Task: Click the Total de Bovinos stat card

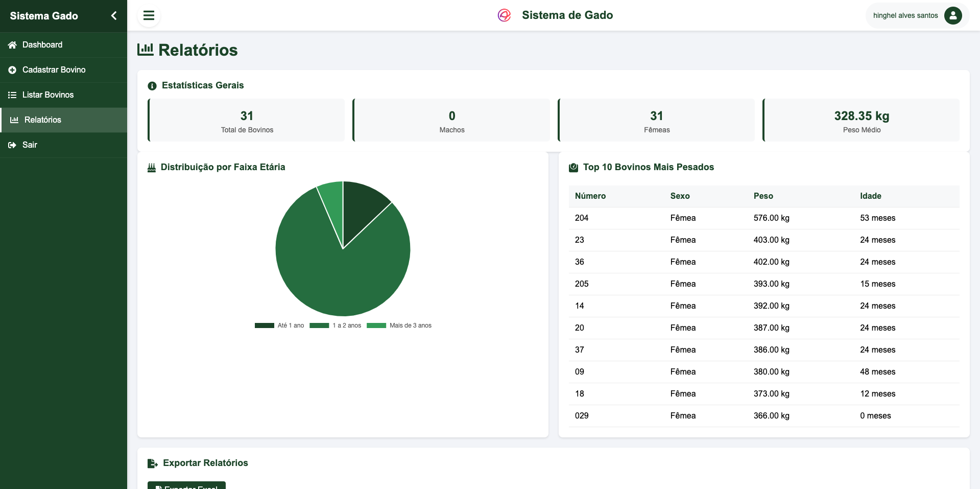Action: pyautogui.click(x=247, y=121)
